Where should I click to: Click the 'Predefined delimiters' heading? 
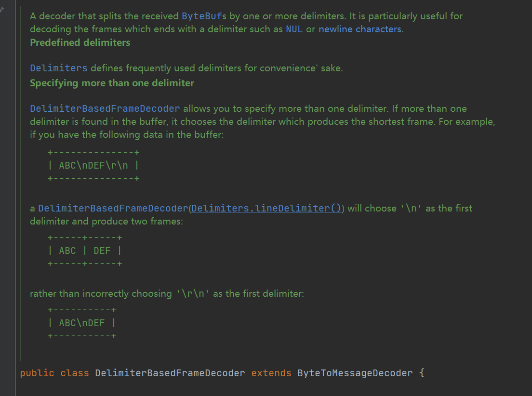80,42
